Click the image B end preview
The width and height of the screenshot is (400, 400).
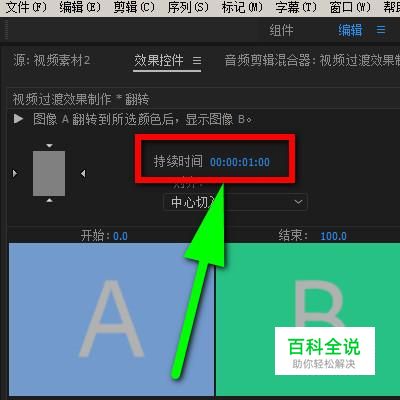tap(308, 319)
